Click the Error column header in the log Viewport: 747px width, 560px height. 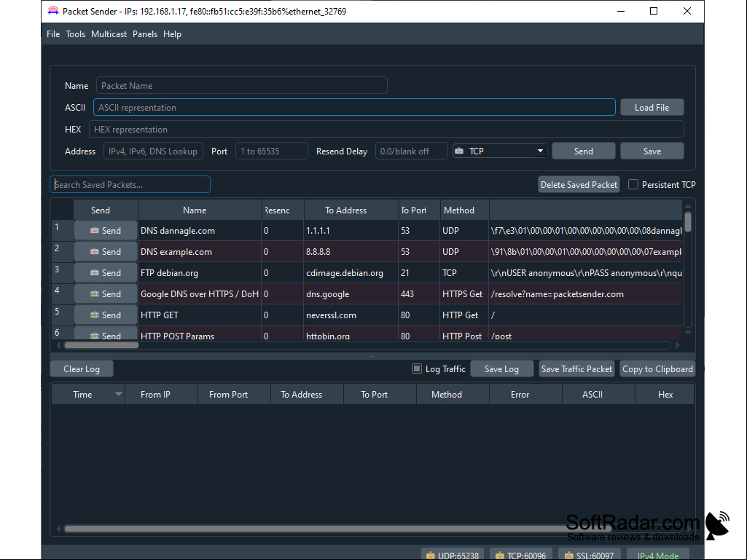pos(525,394)
